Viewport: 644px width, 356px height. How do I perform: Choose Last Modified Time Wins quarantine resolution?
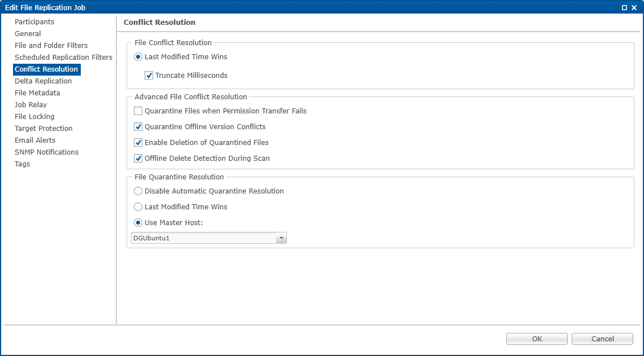tap(138, 207)
